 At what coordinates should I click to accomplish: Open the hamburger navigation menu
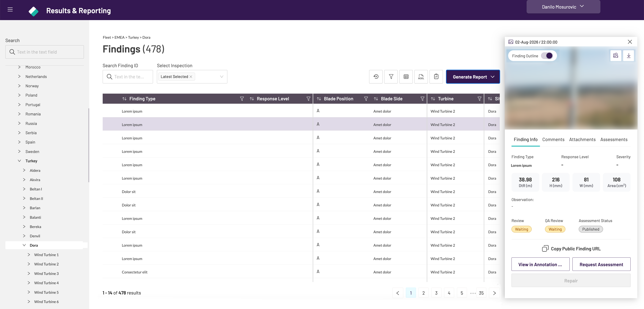tap(10, 9)
